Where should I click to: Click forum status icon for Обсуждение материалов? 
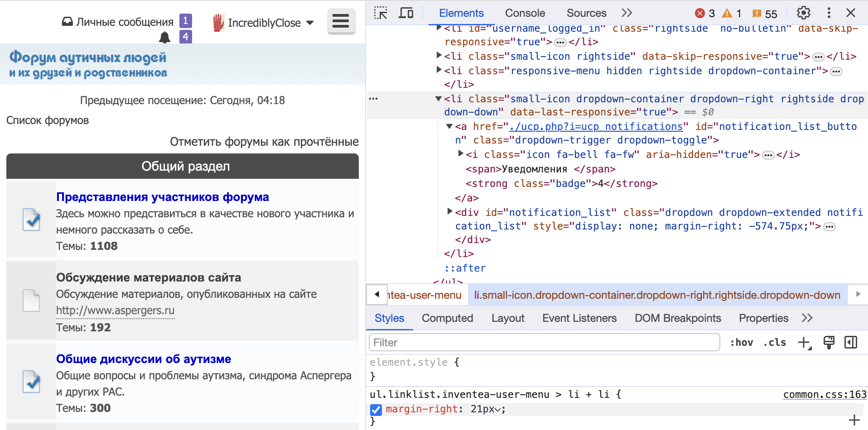(x=31, y=300)
